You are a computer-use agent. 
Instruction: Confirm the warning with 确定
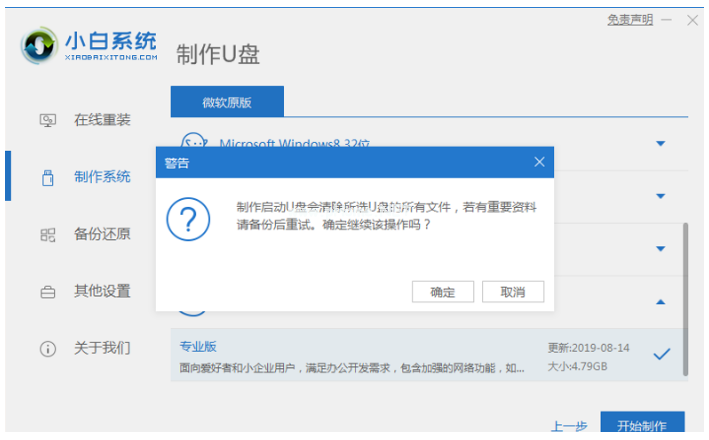tap(443, 292)
